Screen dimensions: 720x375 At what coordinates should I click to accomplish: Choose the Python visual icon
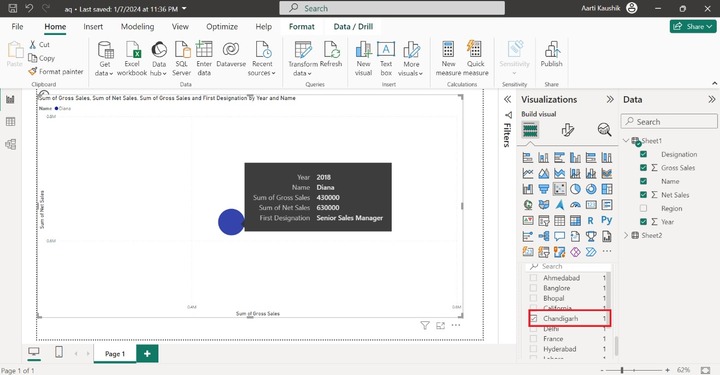tap(607, 220)
